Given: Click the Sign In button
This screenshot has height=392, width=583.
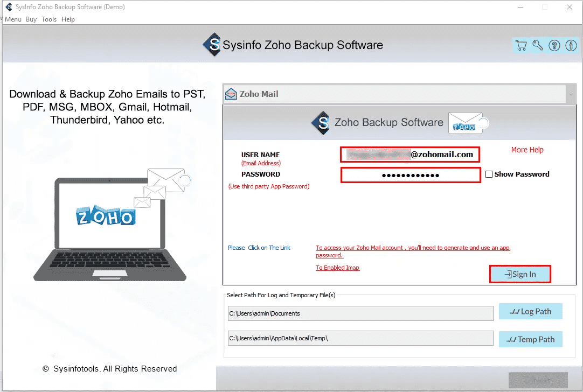Looking at the screenshot, I should (519, 274).
